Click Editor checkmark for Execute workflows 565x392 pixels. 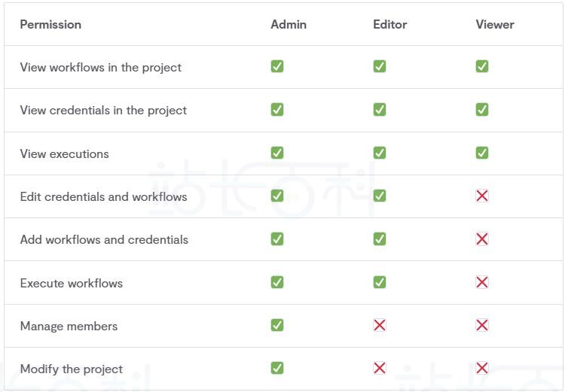pos(380,282)
